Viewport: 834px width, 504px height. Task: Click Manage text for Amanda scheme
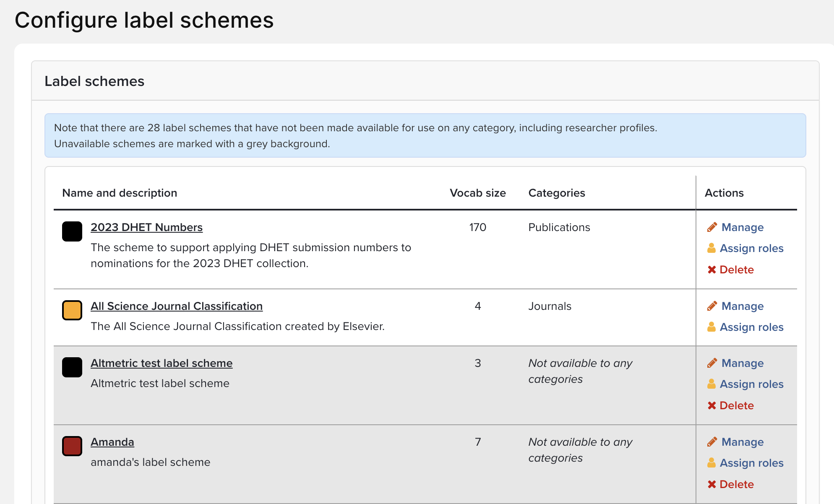click(x=742, y=442)
